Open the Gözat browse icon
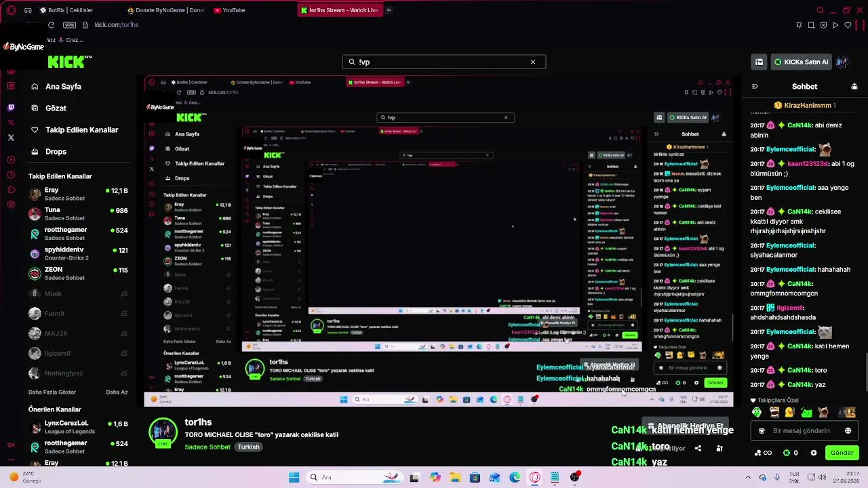868x488 pixels. coord(35,108)
